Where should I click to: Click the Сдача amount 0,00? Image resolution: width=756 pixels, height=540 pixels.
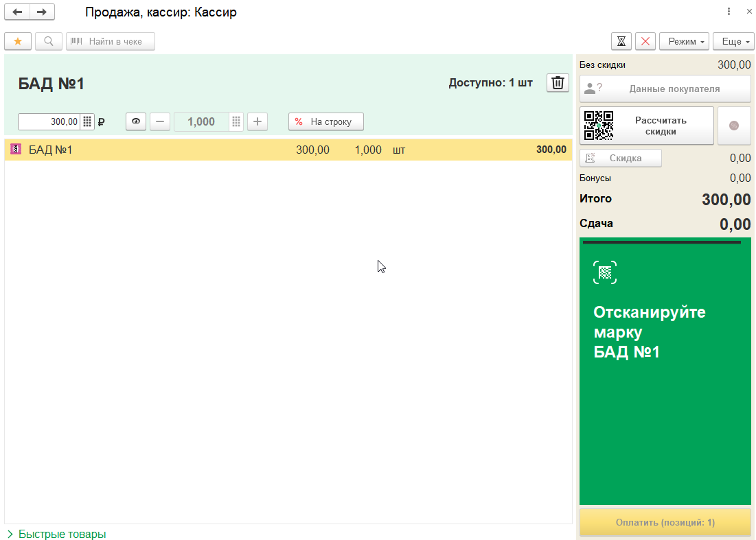[x=735, y=224]
